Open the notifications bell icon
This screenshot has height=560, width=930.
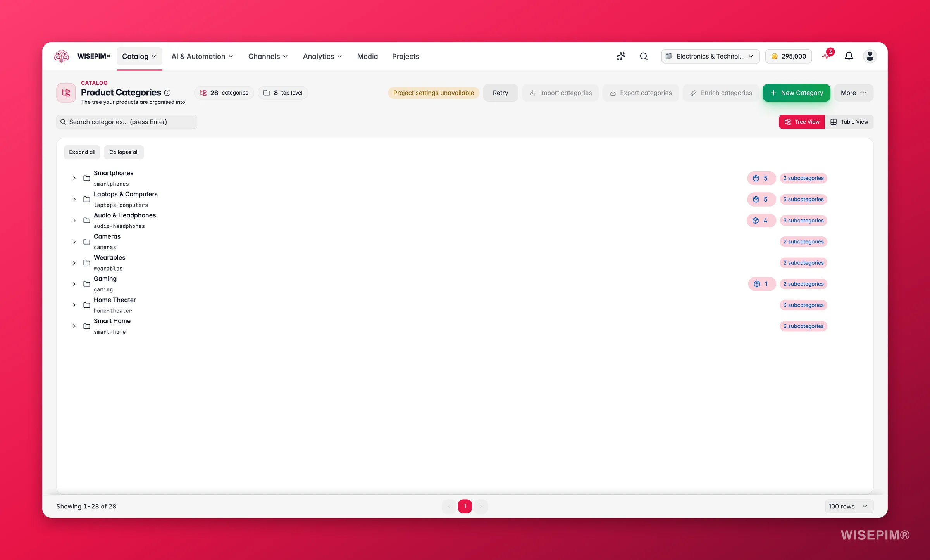[849, 56]
